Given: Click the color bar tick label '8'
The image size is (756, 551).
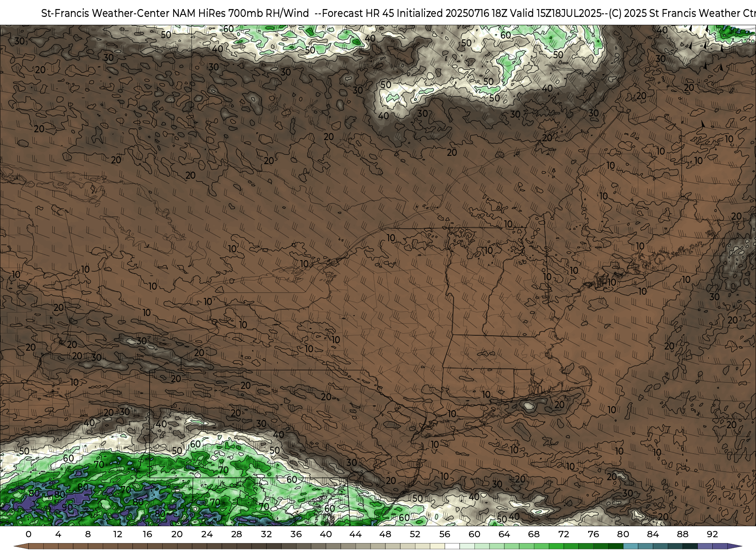Looking at the screenshot, I should pos(88,534).
